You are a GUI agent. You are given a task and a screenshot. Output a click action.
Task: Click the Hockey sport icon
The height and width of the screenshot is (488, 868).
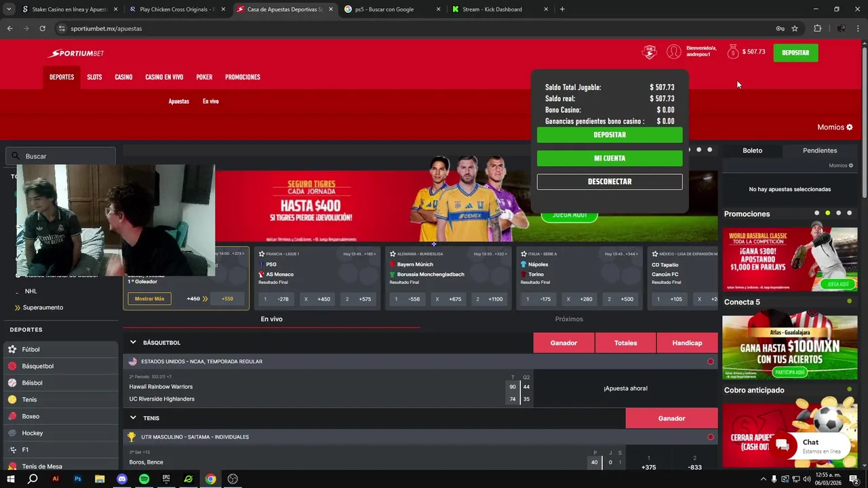12,433
